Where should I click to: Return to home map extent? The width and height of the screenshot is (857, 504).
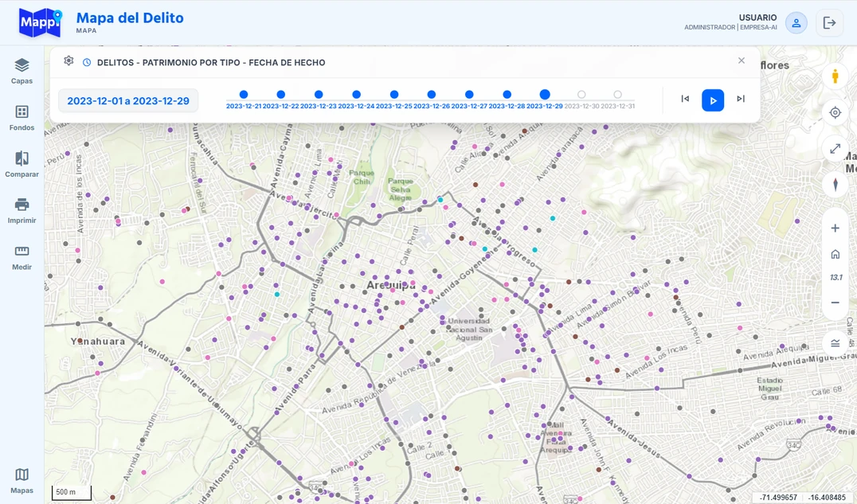835,254
